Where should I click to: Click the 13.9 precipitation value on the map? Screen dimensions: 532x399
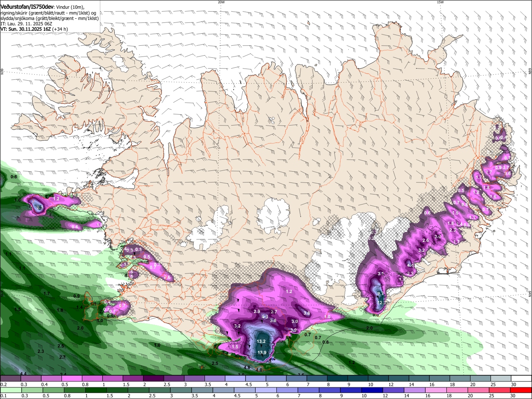(262, 352)
